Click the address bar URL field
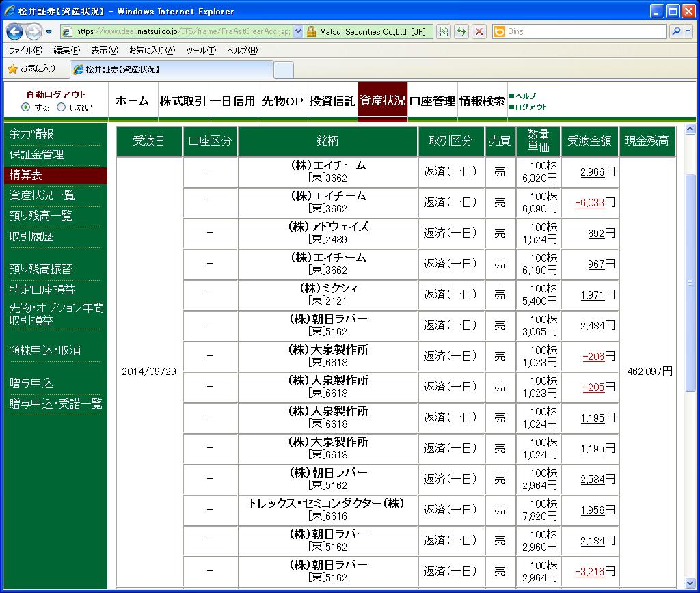 (x=177, y=31)
